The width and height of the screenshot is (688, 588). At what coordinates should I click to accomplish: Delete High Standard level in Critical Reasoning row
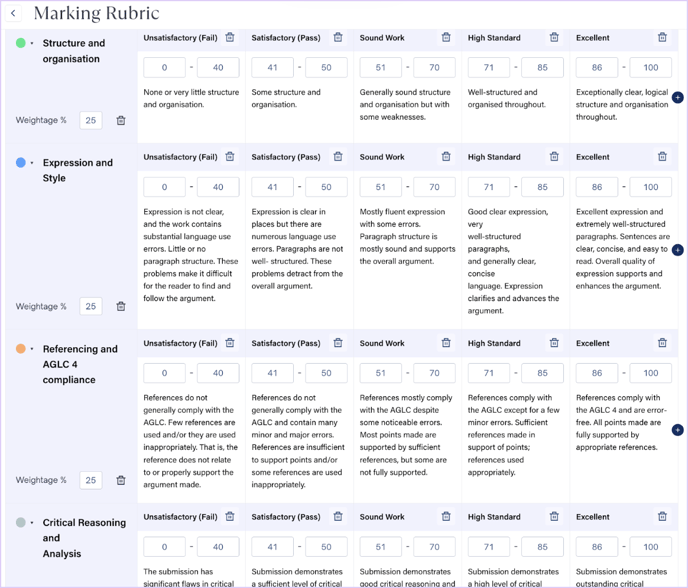pos(554,517)
